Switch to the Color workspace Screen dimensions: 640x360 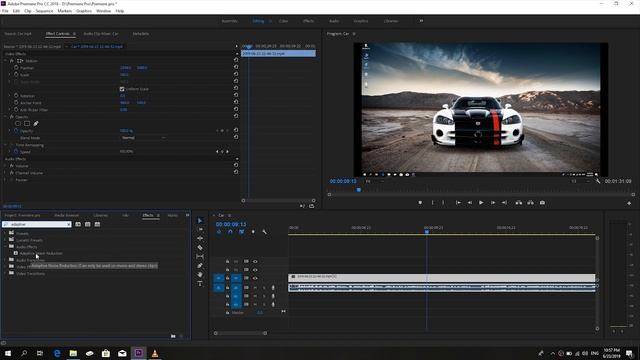point(283,21)
